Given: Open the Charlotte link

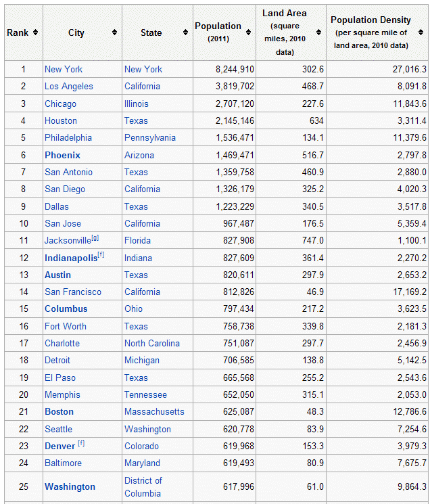Looking at the screenshot, I should [x=62, y=343].
